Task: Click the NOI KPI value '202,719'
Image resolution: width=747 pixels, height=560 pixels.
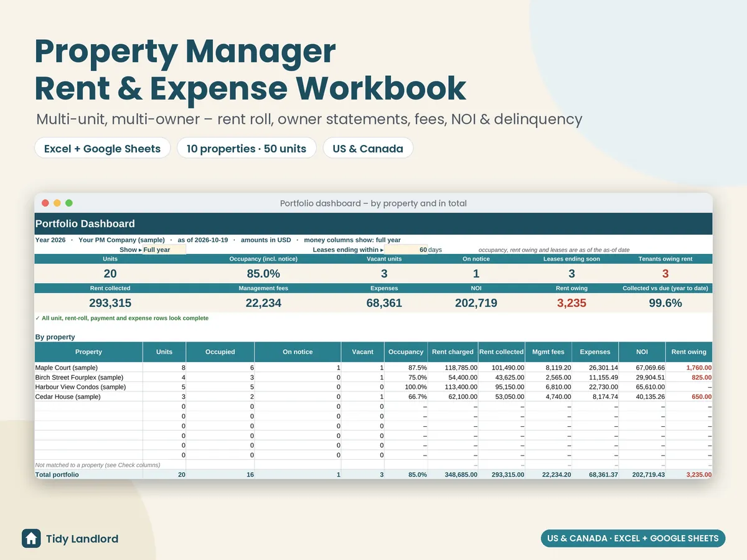Action: tap(476, 303)
